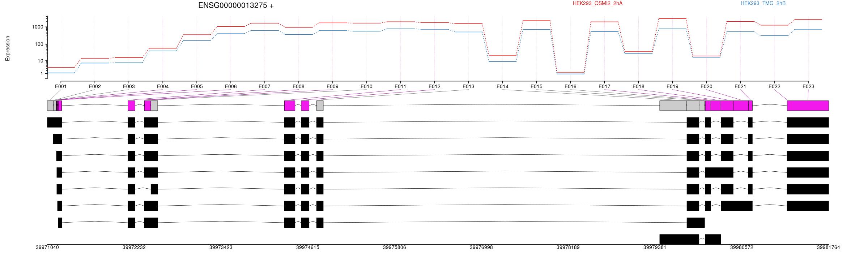Viewport: 868px width, 253px height.
Task: Click exon label E003
Action: pos(129,86)
